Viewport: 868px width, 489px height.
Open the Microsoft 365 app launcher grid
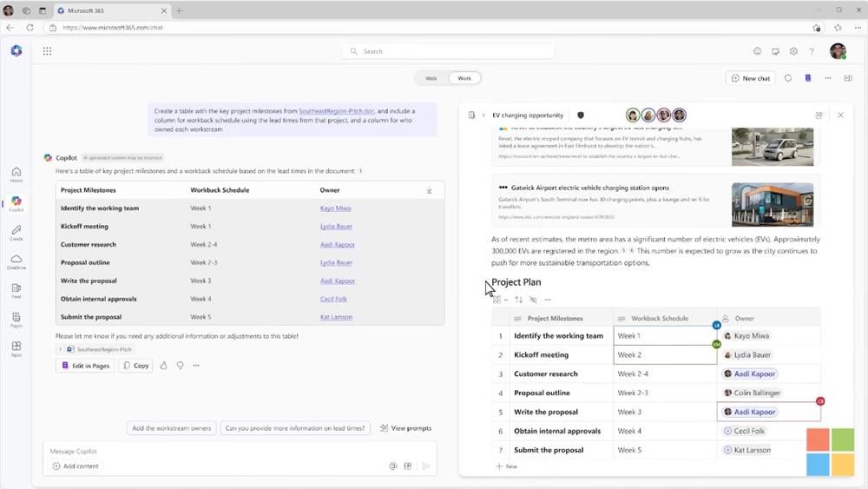(x=47, y=51)
